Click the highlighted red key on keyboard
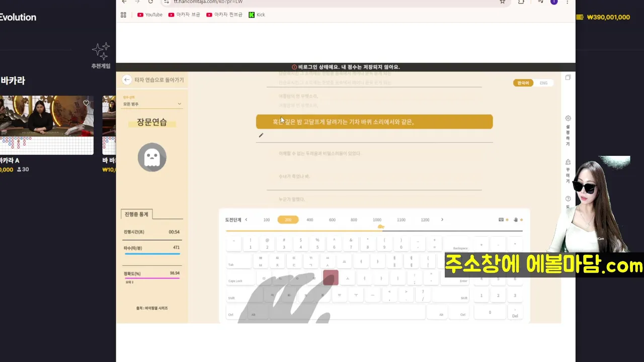This screenshot has height=362, width=644. [331, 278]
